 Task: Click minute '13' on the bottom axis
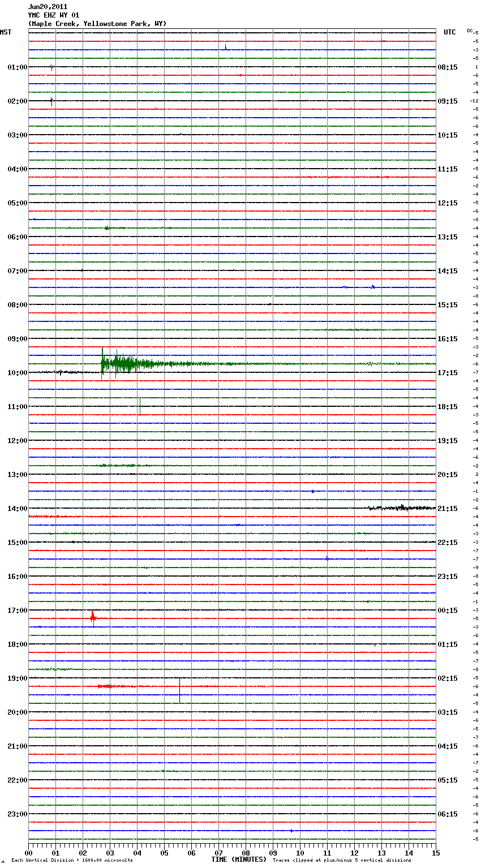click(382, 853)
